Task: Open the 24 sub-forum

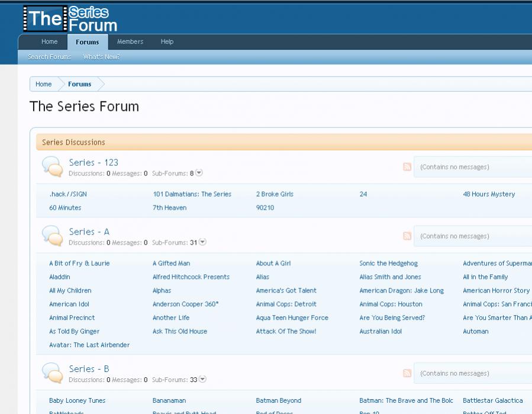Action: coord(363,194)
